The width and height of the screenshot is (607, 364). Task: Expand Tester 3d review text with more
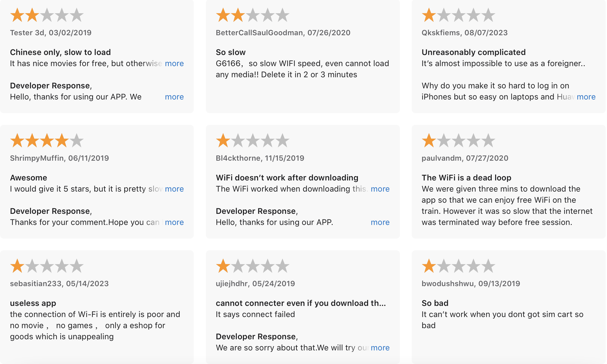click(x=174, y=63)
